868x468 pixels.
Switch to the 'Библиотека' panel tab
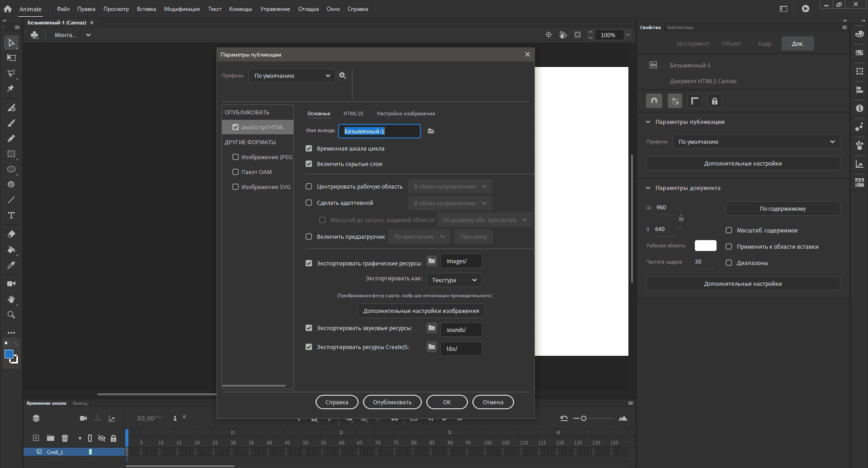tap(680, 28)
